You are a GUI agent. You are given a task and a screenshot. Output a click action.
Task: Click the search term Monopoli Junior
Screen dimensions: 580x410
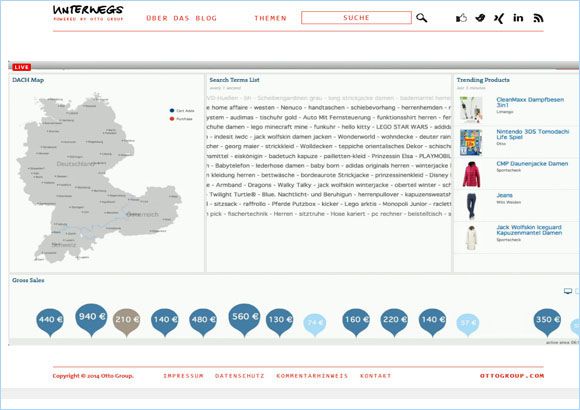coord(404,204)
